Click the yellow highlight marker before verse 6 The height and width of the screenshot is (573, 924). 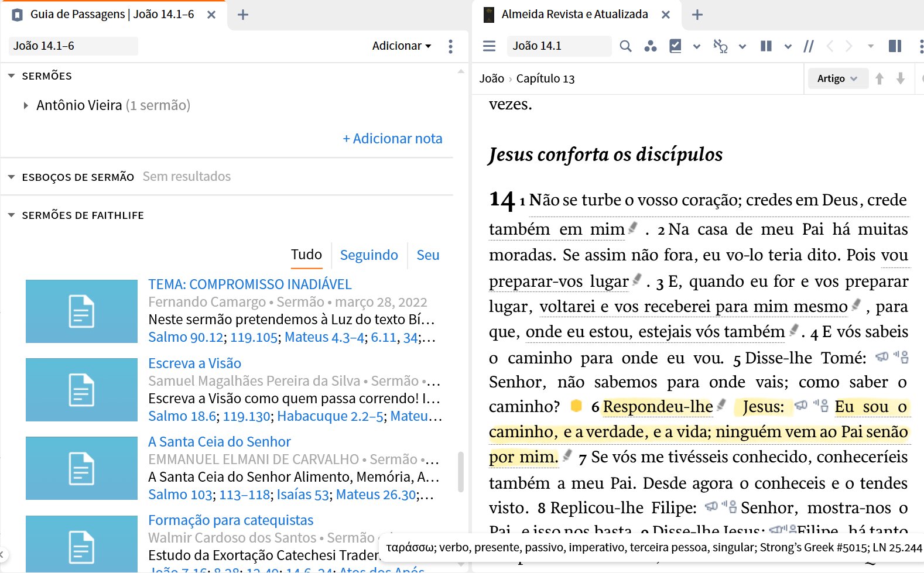click(x=576, y=406)
